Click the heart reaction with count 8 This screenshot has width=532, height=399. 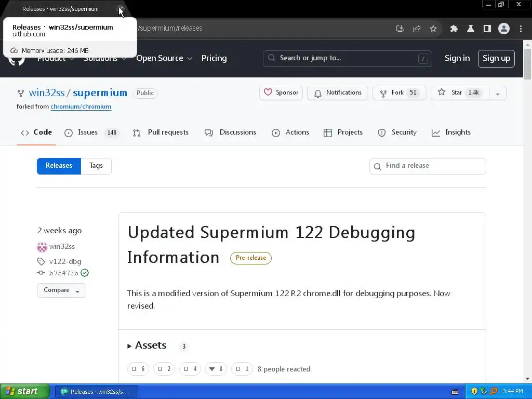pos(216,369)
